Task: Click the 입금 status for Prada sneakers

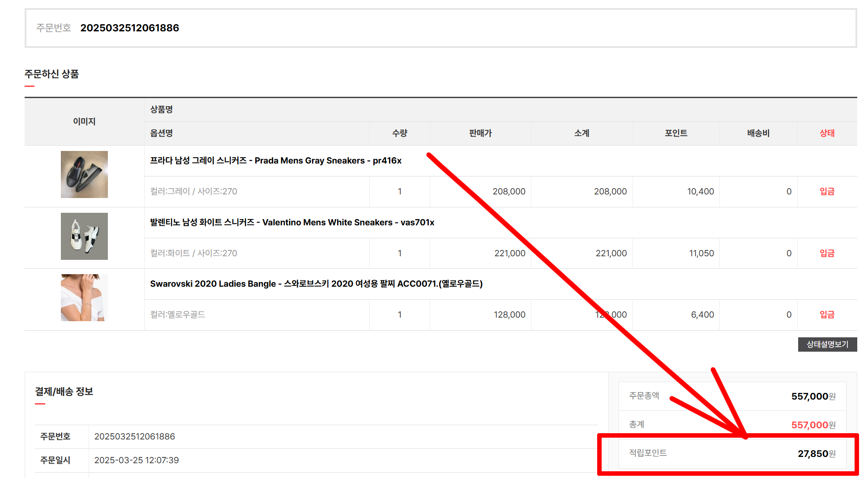Action: tap(826, 191)
